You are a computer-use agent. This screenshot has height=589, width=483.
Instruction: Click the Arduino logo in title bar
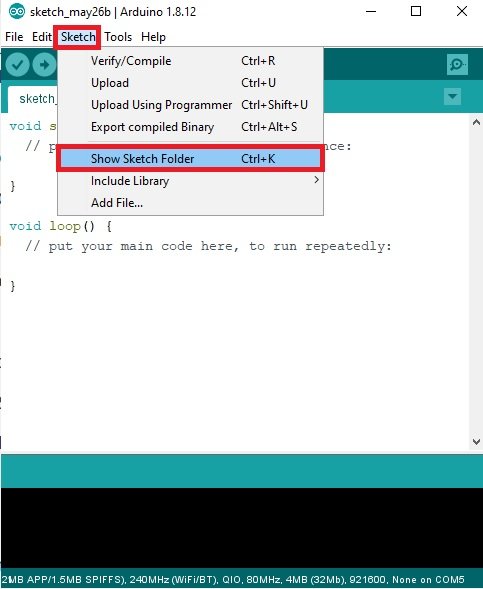coord(17,12)
